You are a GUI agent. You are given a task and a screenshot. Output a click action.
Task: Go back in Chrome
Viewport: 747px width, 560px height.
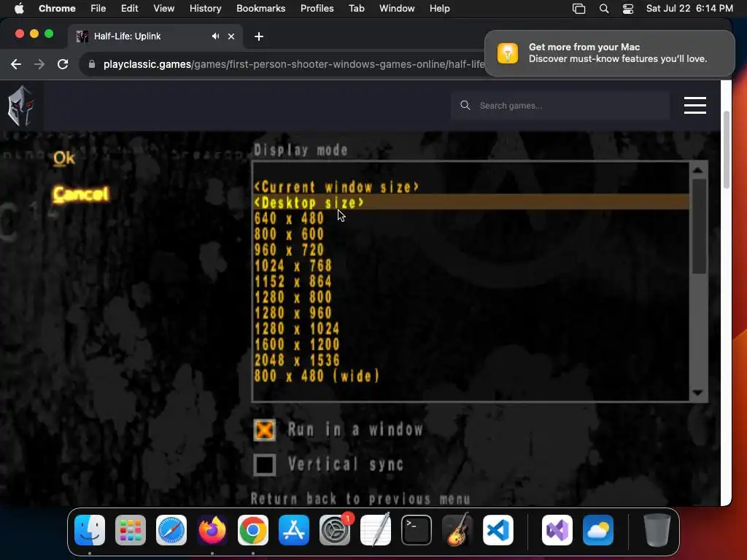(x=16, y=64)
